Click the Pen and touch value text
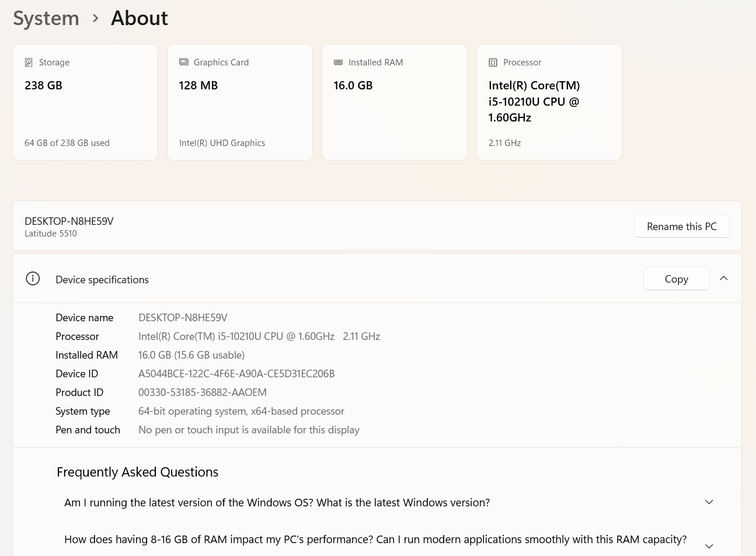Viewport: 756px width, 556px height. 249,430
